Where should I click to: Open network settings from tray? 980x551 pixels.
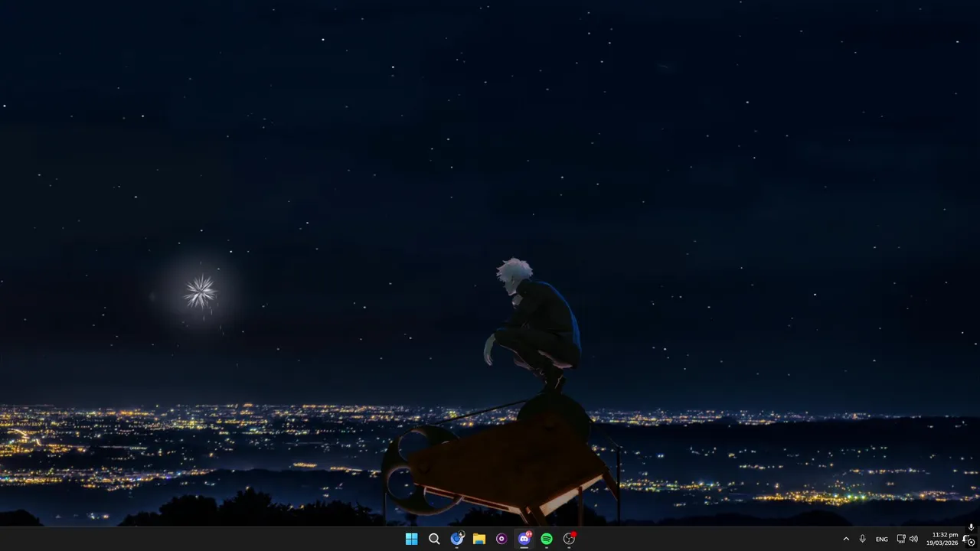[x=901, y=539]
